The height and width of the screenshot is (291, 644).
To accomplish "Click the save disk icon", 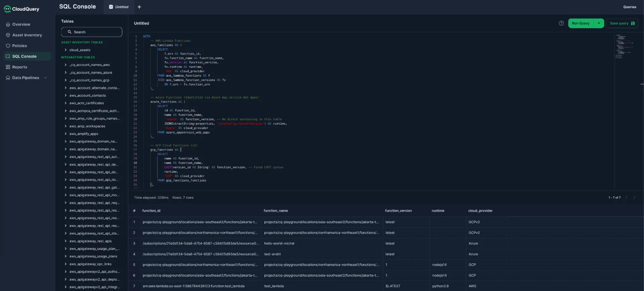I will coord(633,23).
